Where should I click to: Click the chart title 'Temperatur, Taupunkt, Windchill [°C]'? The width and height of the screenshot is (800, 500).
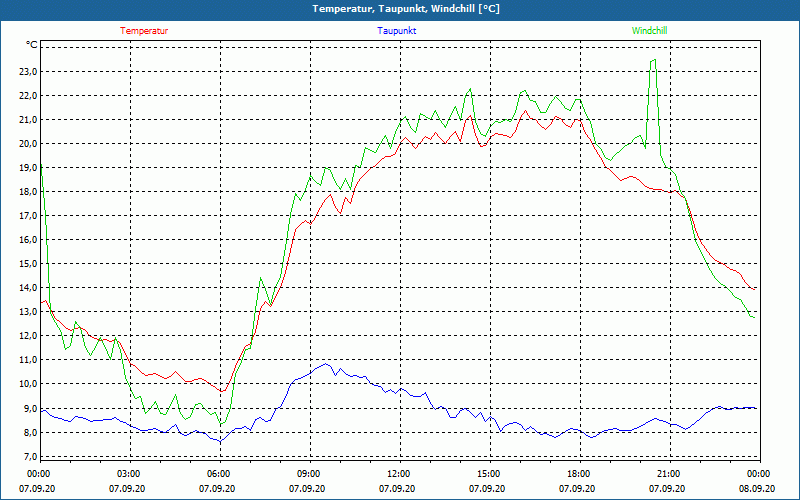click(x=406, y=9)
